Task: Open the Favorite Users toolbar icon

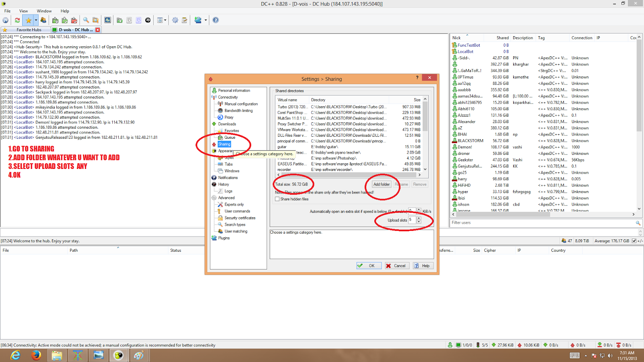Action: (x=43, y=20)
